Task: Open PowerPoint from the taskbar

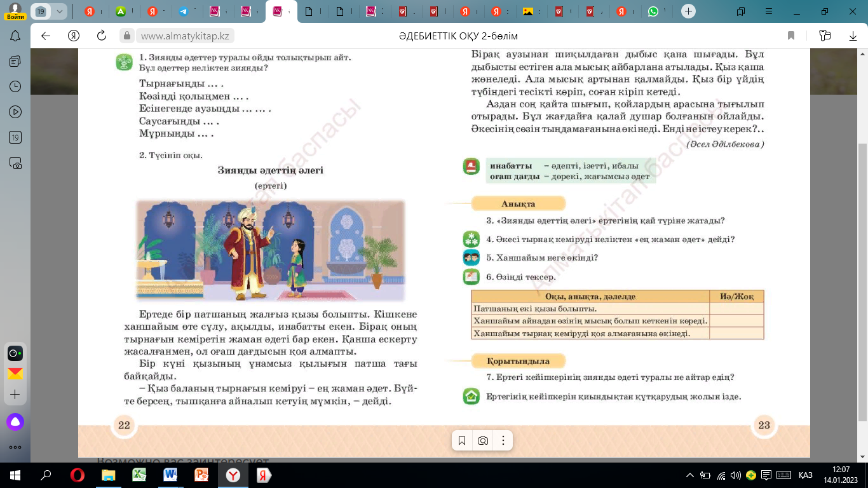Action: [x=202, y=475]
